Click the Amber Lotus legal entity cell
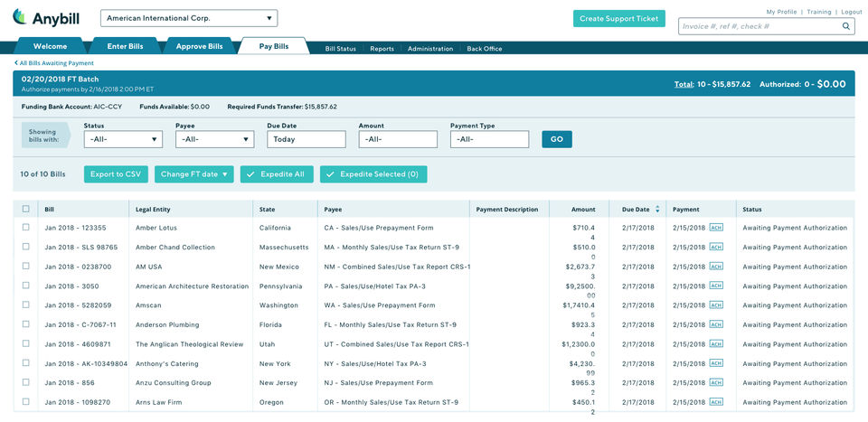The width and height of the screenshot is (868, 422). click(x=156, y=228)
